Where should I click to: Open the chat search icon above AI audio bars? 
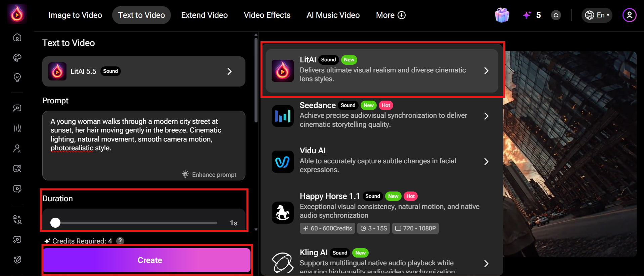point(17,108)
